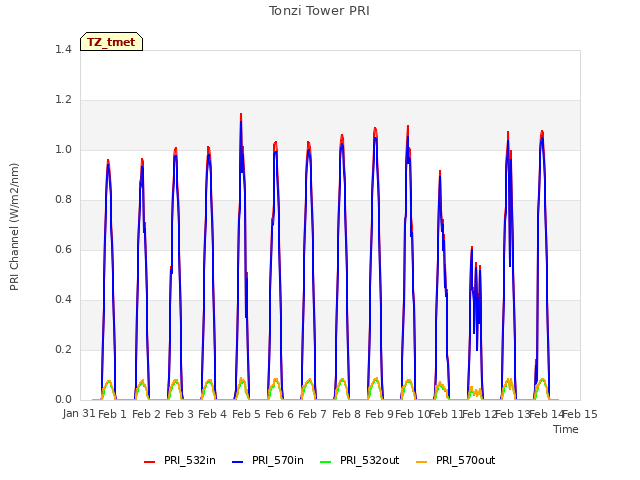Click the 0.2 y-axis tick label

click(x=63, y=349)
